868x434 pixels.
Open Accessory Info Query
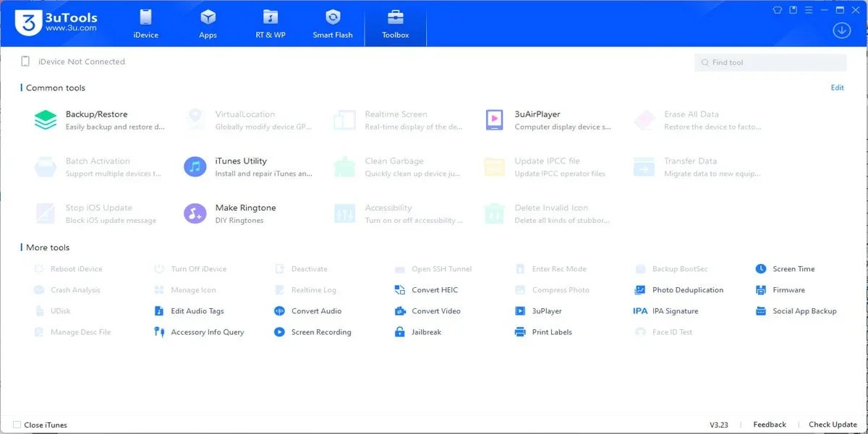tap(199, 332)
